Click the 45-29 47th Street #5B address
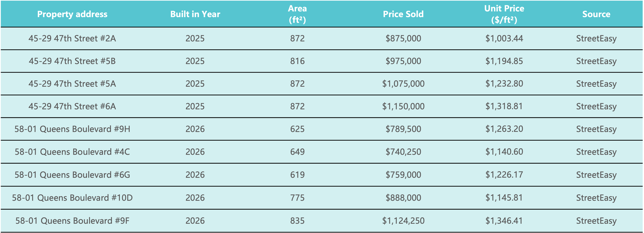The height and width of the screenshot is (233, 644). (x=72, y=61)
